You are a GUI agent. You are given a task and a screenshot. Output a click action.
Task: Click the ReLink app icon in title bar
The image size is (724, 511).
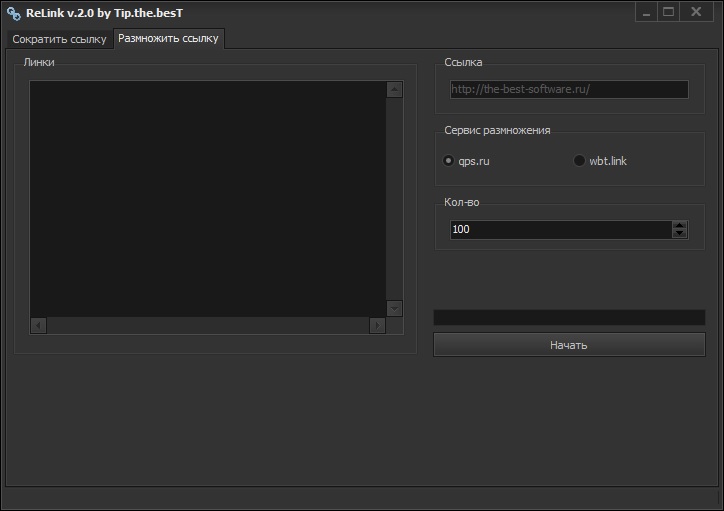[x=14, y=13]
